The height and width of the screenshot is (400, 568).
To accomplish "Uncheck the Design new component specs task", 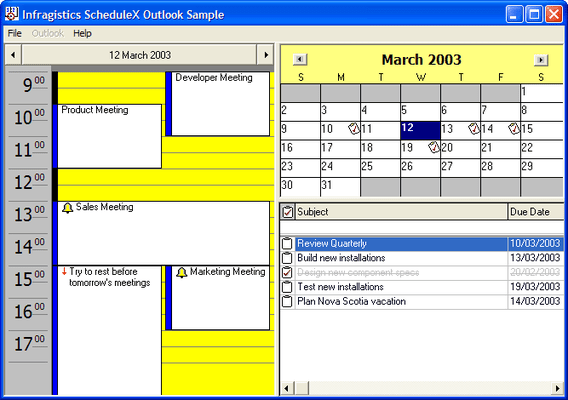I will 287,272.
